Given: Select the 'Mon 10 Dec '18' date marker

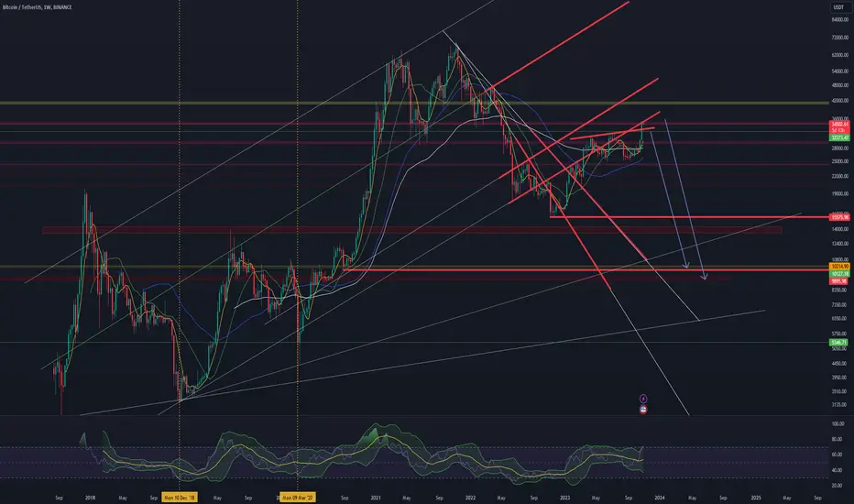Looking at the screenshot, I should (x=181, y=498).
